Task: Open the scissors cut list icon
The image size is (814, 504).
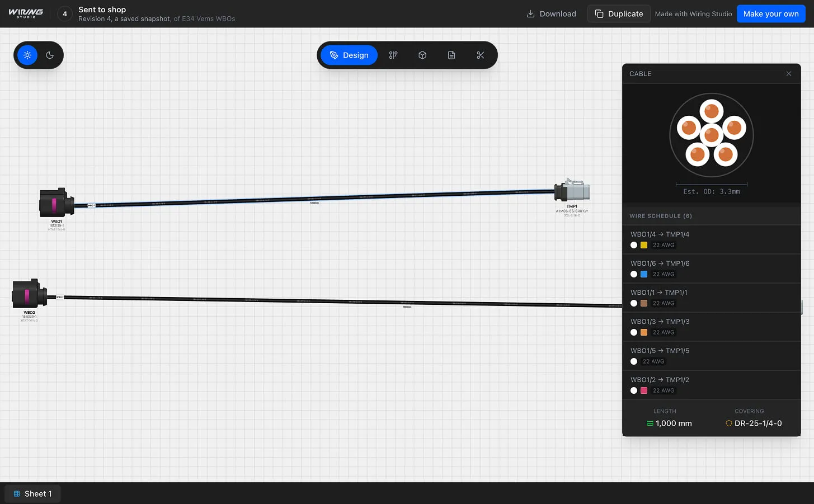Action: [x=481, y=55]
